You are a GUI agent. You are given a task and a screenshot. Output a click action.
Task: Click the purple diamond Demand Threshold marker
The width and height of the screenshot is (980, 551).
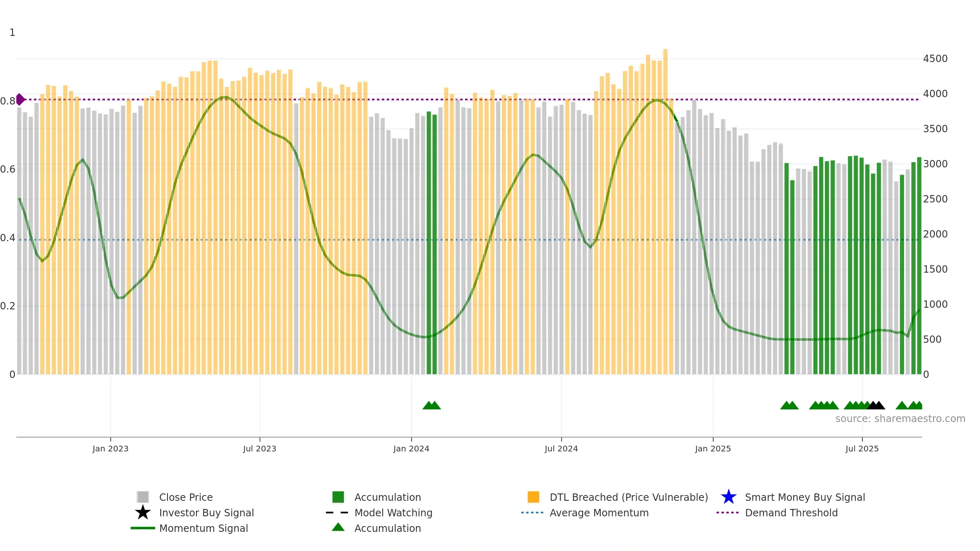pyautogui.click(x=20, y=99)
